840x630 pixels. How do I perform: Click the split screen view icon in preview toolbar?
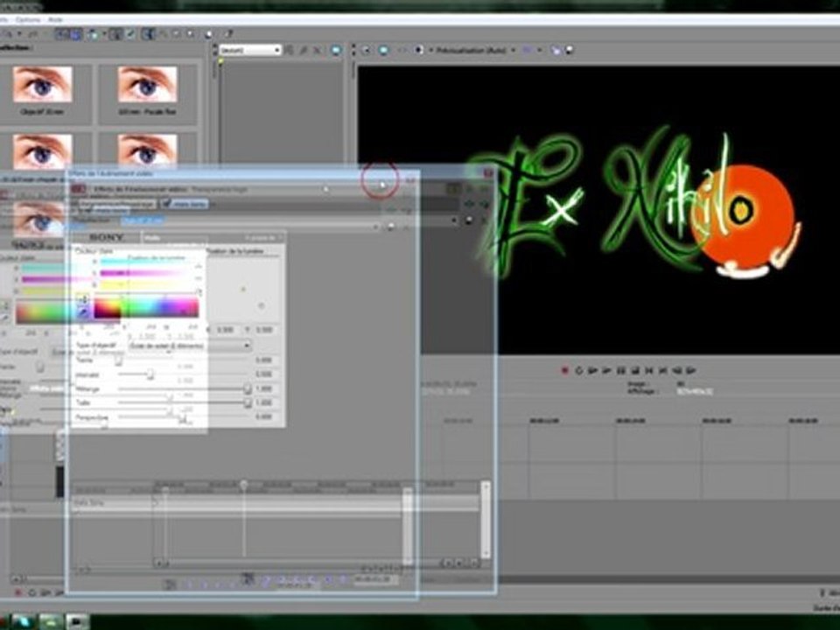[x=419, y=50]
